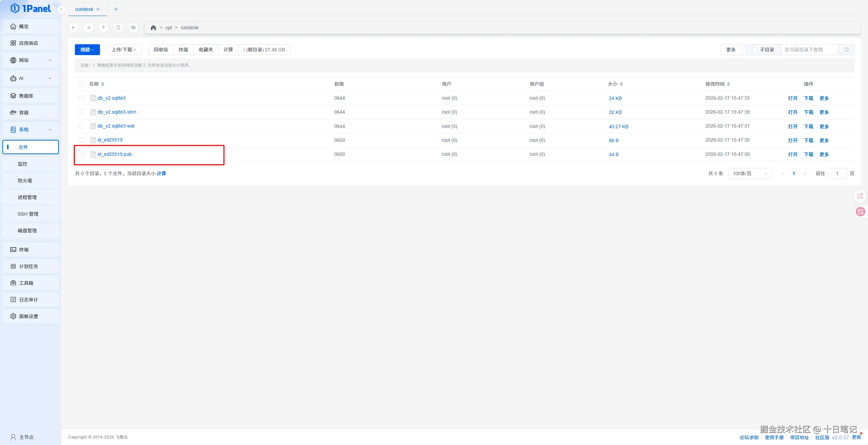Focus the 在当前目录下查找 search field
Image resolution: width=868 pixels, height=445 pixels.
coord(809,50)
